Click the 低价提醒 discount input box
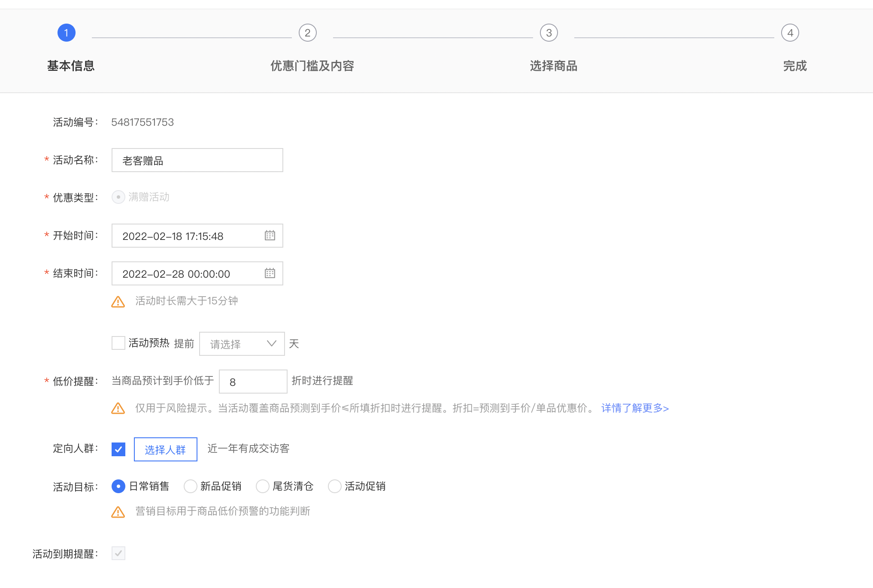 pyautogui.click(x=253, y=382)
